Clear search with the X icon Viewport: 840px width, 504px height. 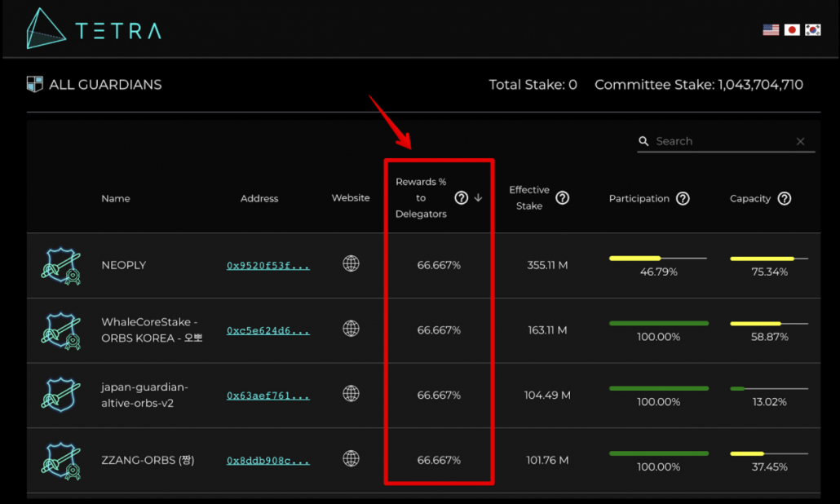pos(800,141)
